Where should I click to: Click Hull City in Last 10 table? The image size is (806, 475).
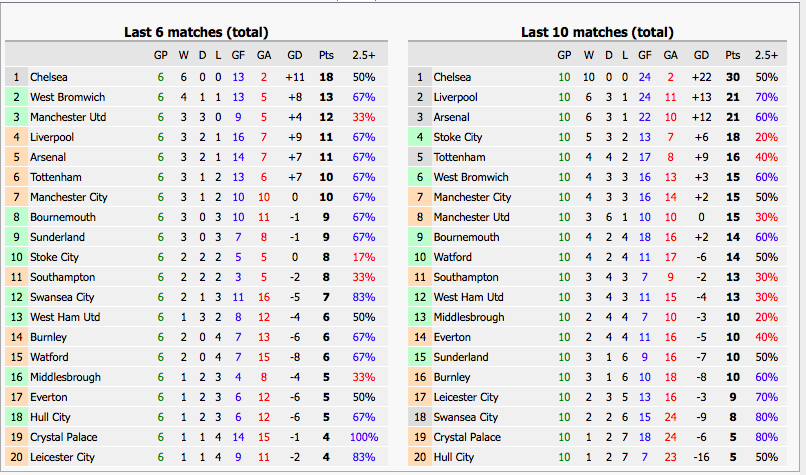(453, 458)
